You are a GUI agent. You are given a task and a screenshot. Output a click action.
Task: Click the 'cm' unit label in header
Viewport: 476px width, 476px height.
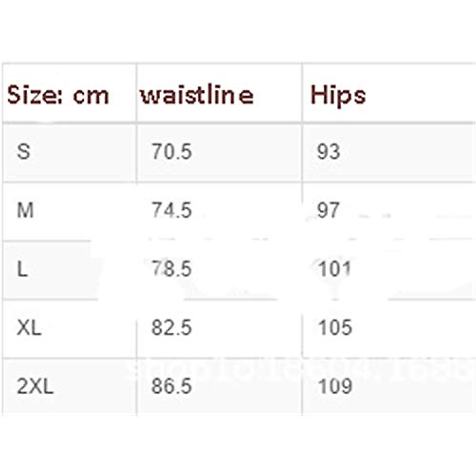[x=91, y=96]
